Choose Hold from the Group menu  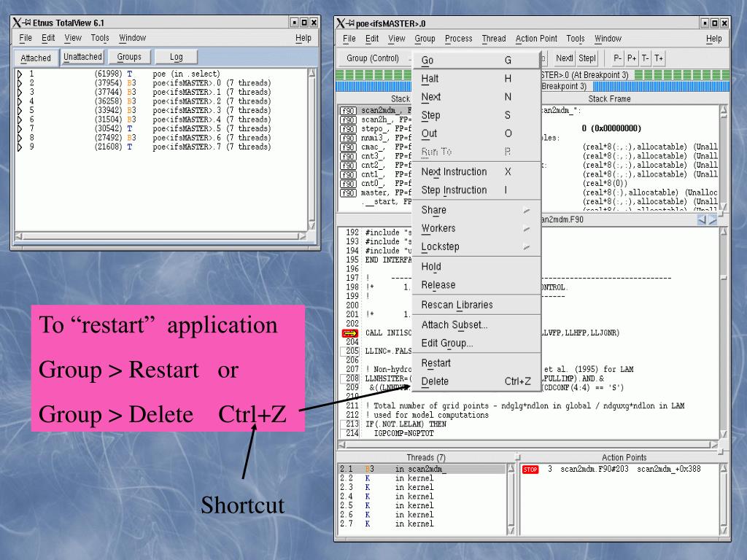(x=476, y=267)
